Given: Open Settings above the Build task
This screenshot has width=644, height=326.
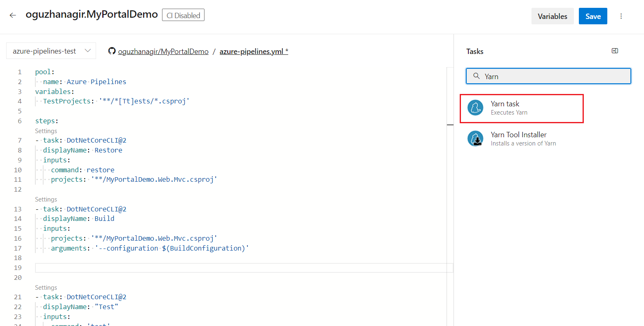Looking at the screenshot, I should click(x=46, y=199).
